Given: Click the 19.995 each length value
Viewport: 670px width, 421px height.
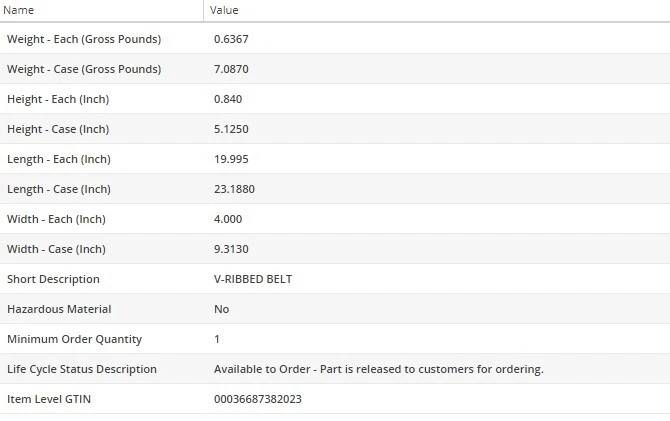Looking at the screenshot, I should tap(231, 159).
